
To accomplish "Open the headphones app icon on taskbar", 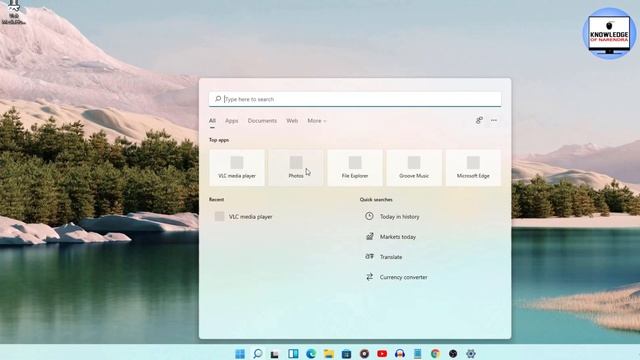I will tap(400, 353).
